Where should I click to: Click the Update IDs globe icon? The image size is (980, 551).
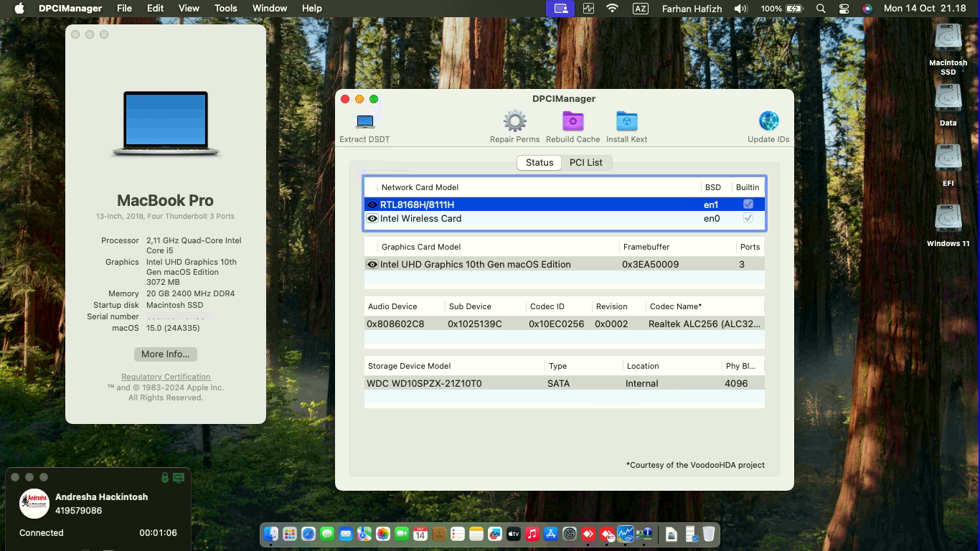[768, 121]
